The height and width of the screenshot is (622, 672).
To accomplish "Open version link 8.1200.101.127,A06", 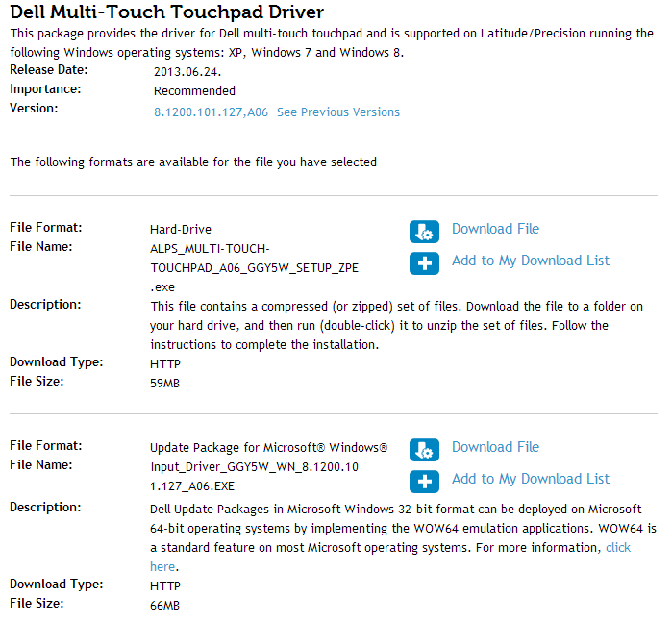I will pos(211,112).
